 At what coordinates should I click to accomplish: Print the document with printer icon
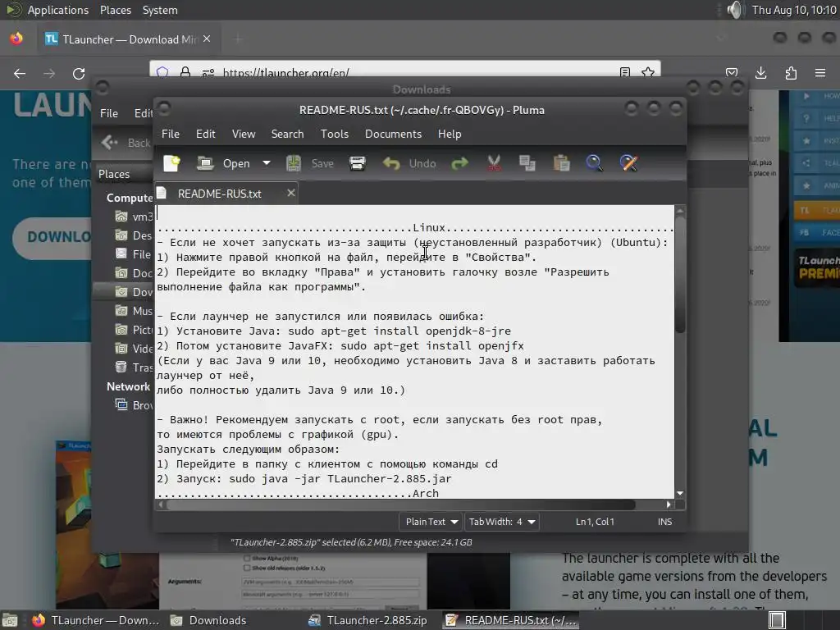point(358,163)
